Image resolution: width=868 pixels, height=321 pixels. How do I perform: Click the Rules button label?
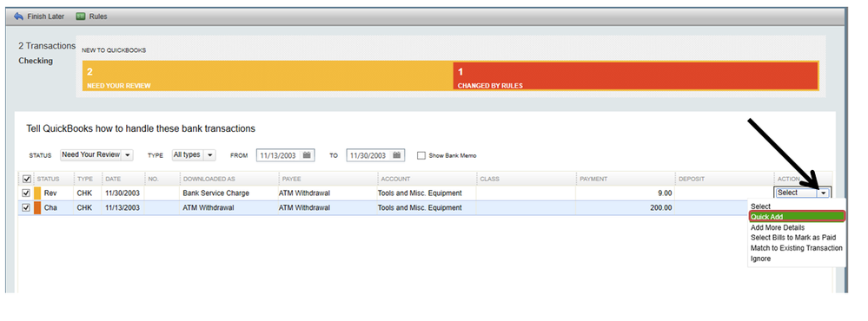click(x=98, y=16)
